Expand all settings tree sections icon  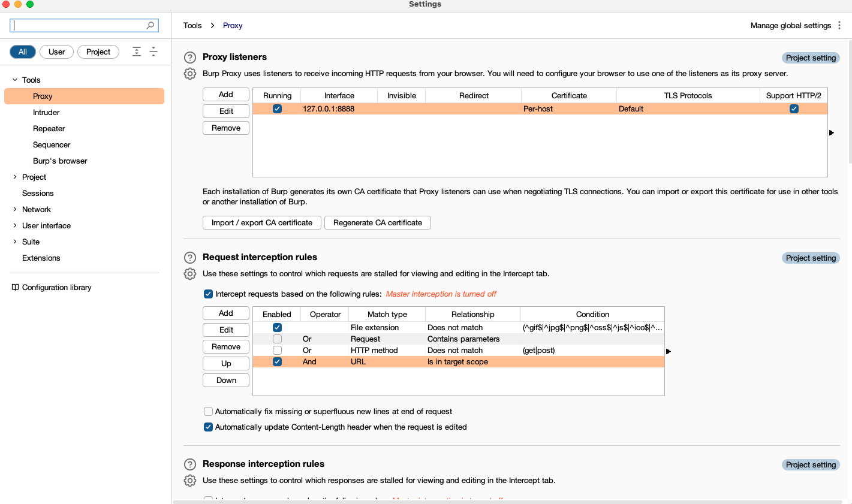[x=137, y=52]
